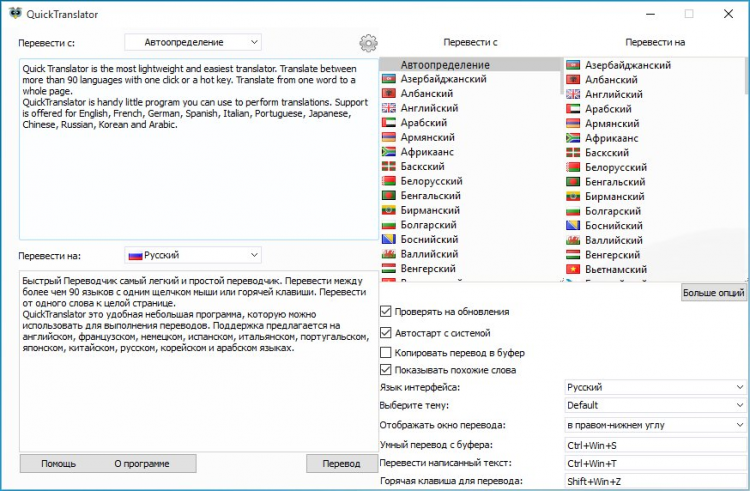This screenshot has width=750, height=491.
Task: Enable Копировать перевод в буфер
Action: tap(386, 353)
